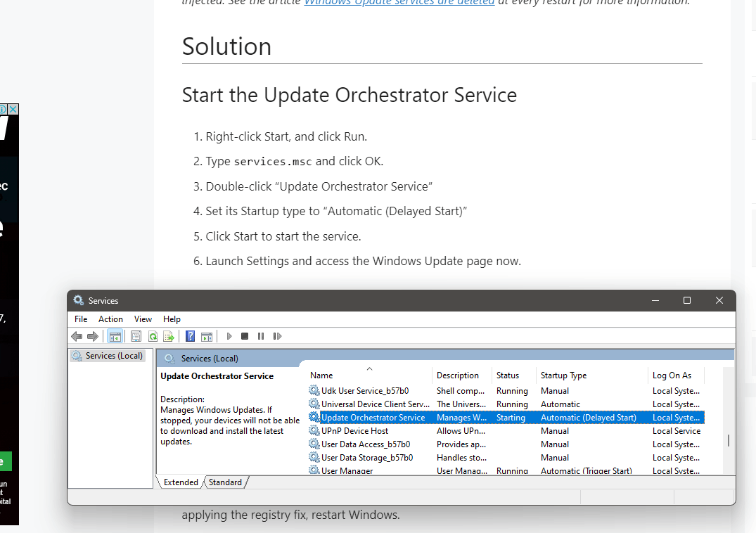The height and width of the screenshot is (533, 756).
Task: Open Properties via the toolbar icon
Action: click(136, 336)
